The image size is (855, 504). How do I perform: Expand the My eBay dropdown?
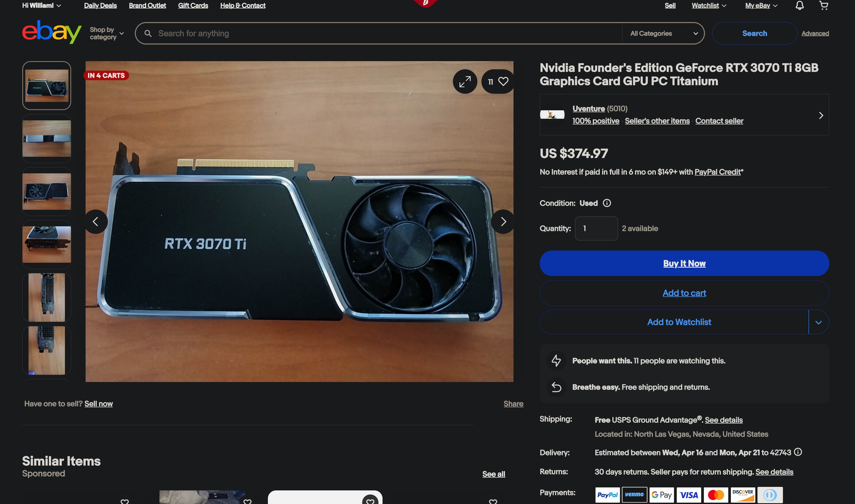click(x=761, y=5)
